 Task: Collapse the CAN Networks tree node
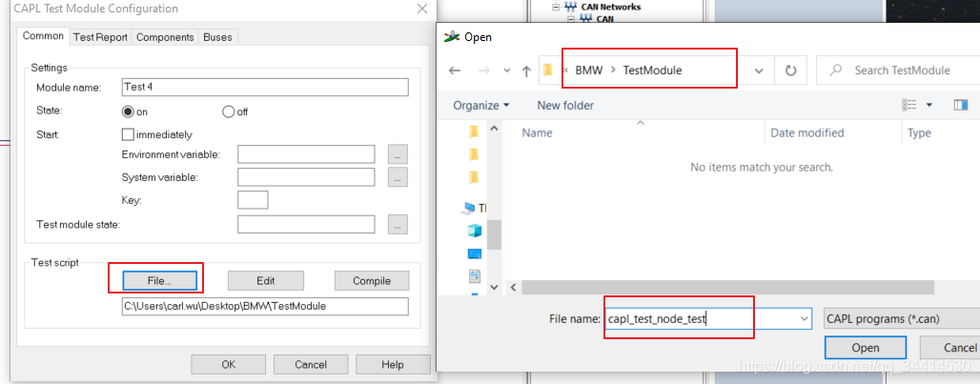click(x=555, y=7)
